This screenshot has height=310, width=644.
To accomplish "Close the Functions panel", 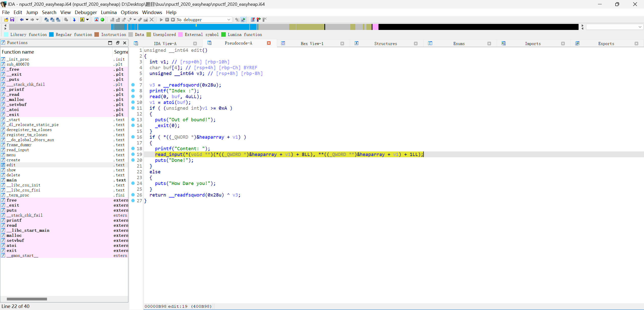I will pyautogui.click(x=125, y=43).
